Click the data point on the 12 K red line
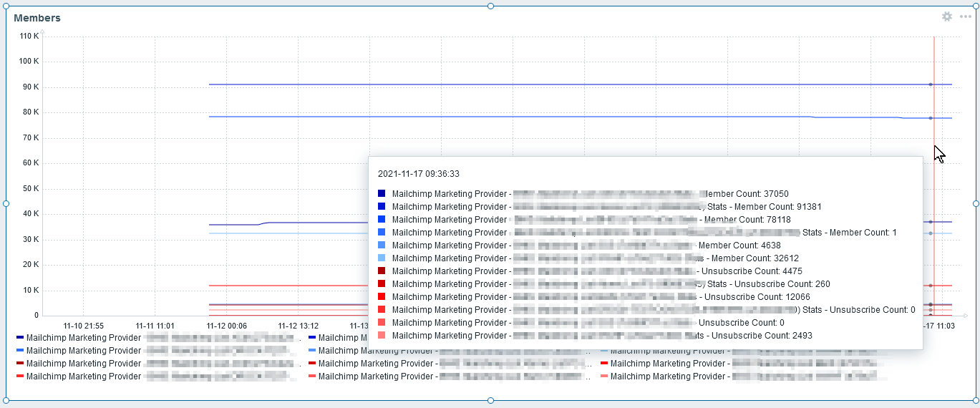980x408 pixels. click(x=931, y=286)
